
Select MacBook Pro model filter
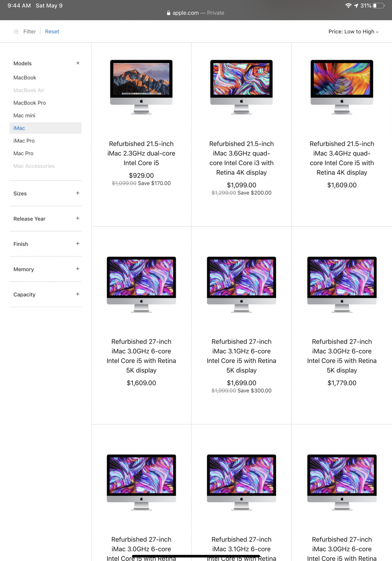point(29,103)
